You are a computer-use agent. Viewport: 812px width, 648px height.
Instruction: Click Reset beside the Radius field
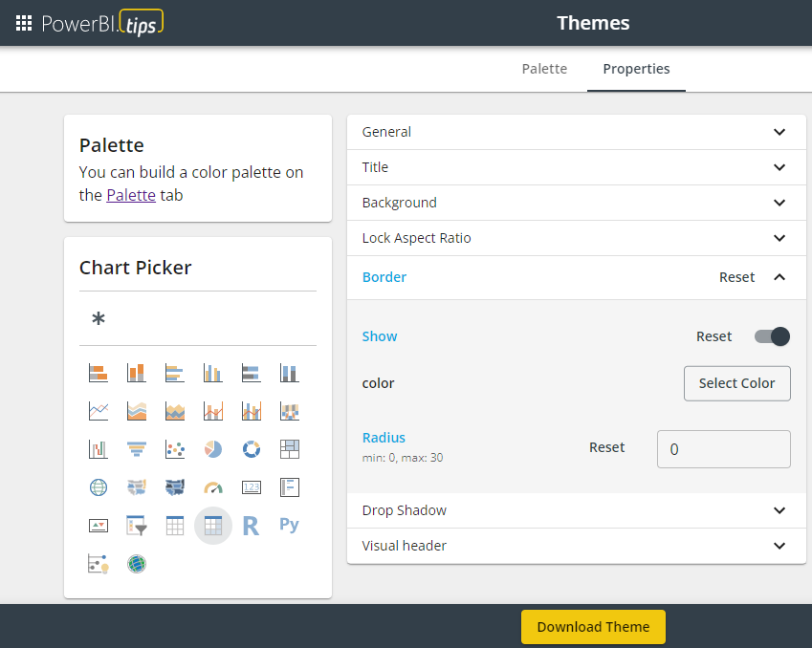point(607,447)
